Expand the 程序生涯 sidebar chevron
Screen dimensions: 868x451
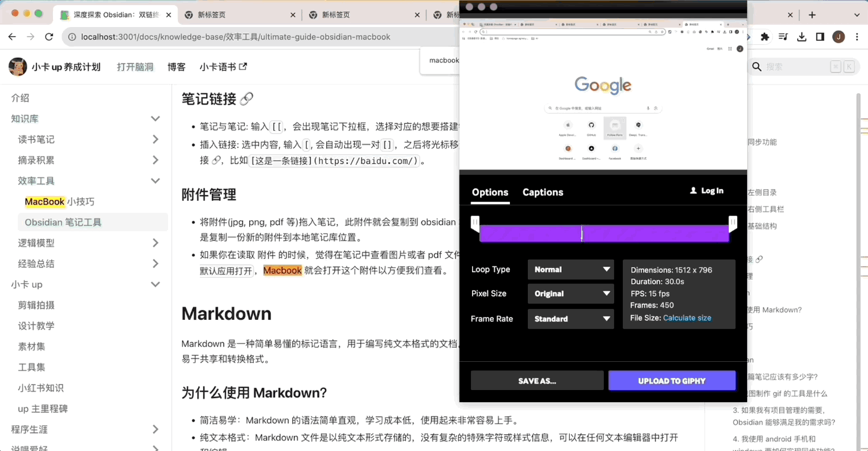pyautogui.click(x=155, y=429)
